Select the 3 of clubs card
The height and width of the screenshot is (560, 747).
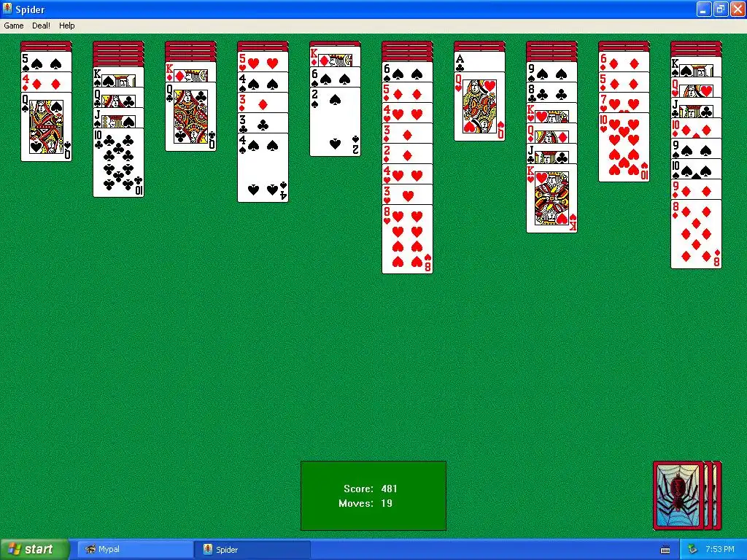263,123
